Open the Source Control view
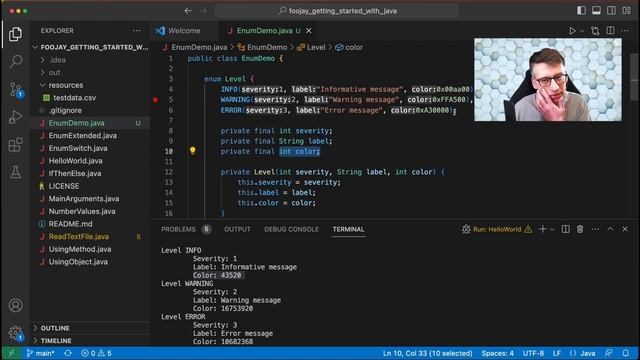Image resolution: width=640 pixels, height=360 pixels. (x=16, y=89)
